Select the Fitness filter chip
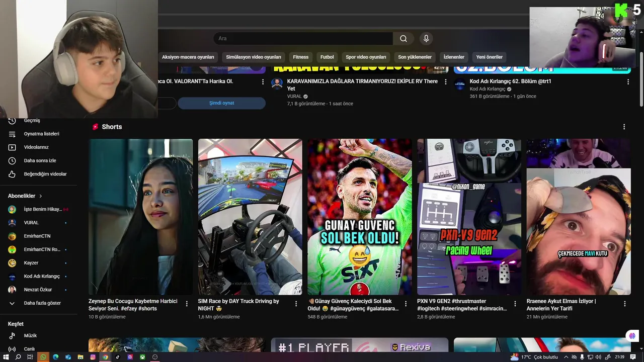This screenshot has height=362, width=644. pyautogui.click(x=301, y=57)
